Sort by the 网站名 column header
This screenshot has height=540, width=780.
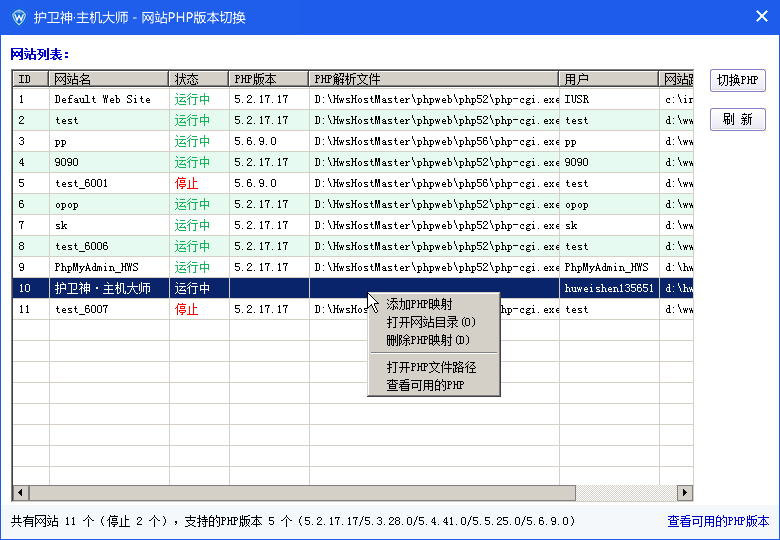(108, 79)
